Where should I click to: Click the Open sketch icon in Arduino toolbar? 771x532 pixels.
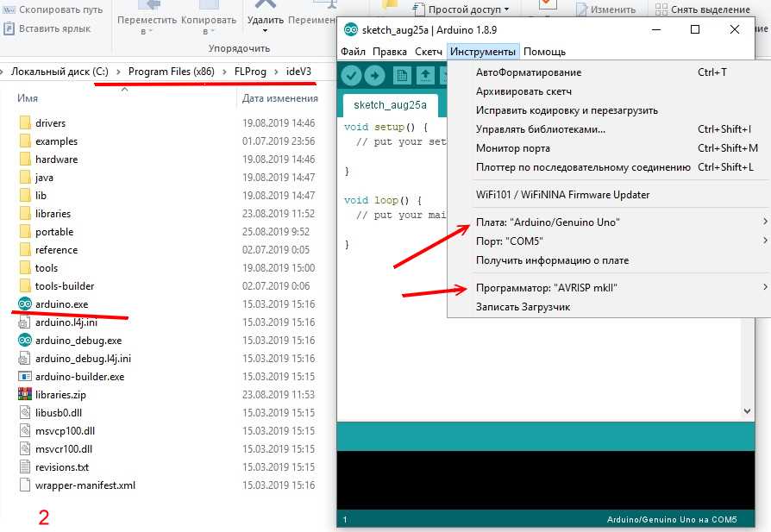(425, 75)
